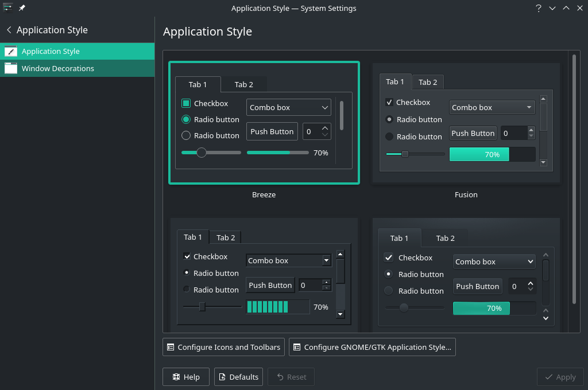Viewport: 588px width, 390px height.
Task: Click Push Button in the bottom-right preview
Action: 477,287
